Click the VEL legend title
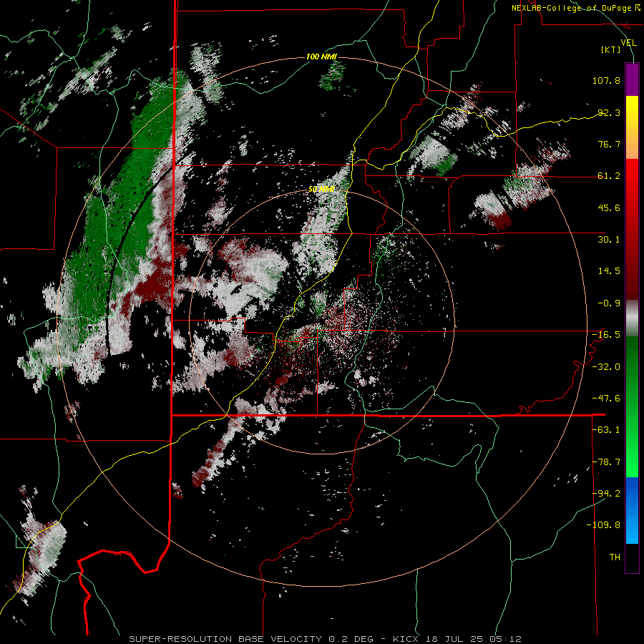Image resolution: width=644 pixels, height=644 pixels. (x=628, y=42)
